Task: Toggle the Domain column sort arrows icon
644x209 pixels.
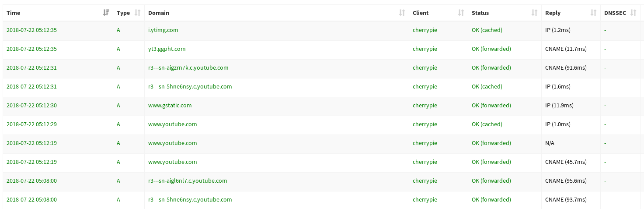Action: pyautogui.click(x=402, y=13)
